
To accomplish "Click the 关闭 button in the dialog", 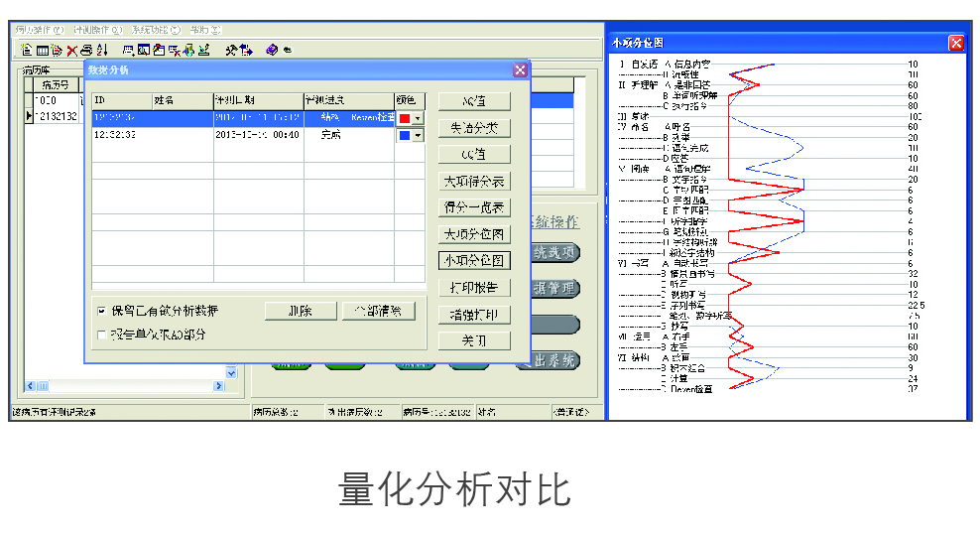I will coord(474,340).
